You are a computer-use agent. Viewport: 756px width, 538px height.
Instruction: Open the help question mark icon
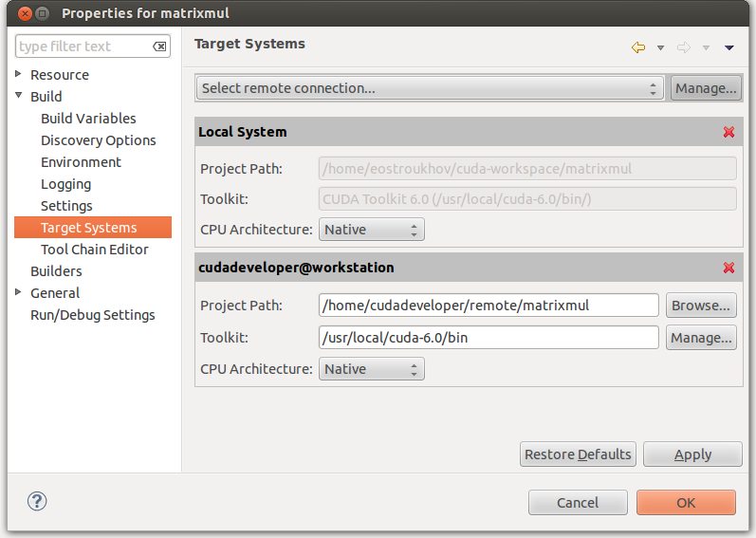(38, 502)
